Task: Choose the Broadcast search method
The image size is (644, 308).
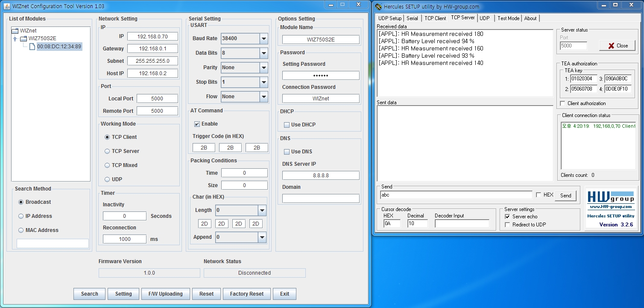Action: click(x=21, y=202)
